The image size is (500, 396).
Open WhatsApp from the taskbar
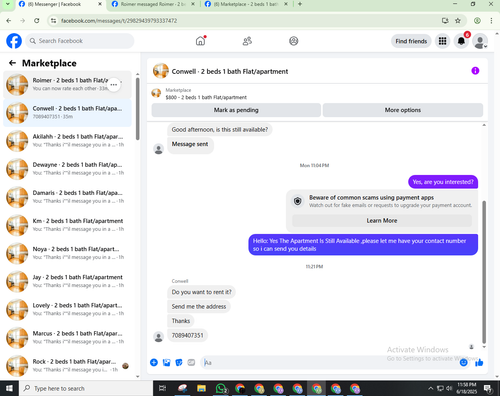tap(221, 388)
